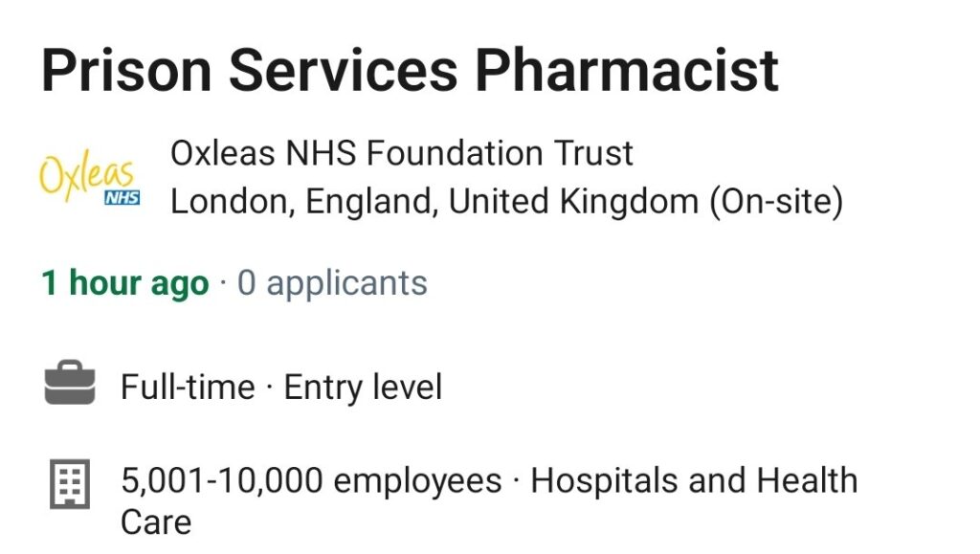Viewport: 980px width, 554px height.
Task: Select the Full-time employment type text
Action: [x=188, y=387]
